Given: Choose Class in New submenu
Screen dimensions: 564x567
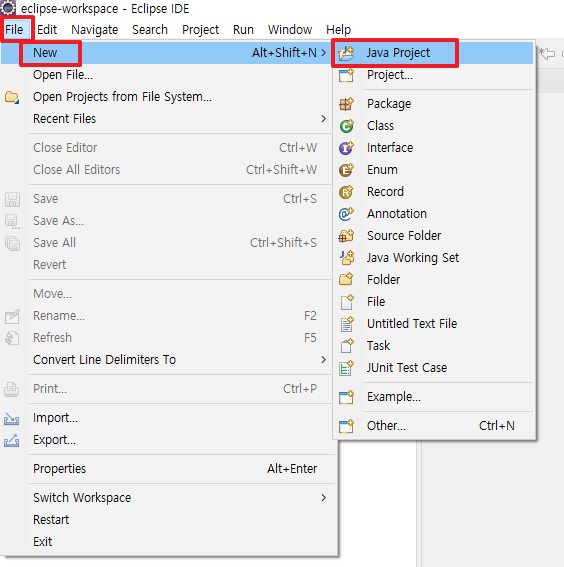Looking at the screenshot, I should pos(433,126).
